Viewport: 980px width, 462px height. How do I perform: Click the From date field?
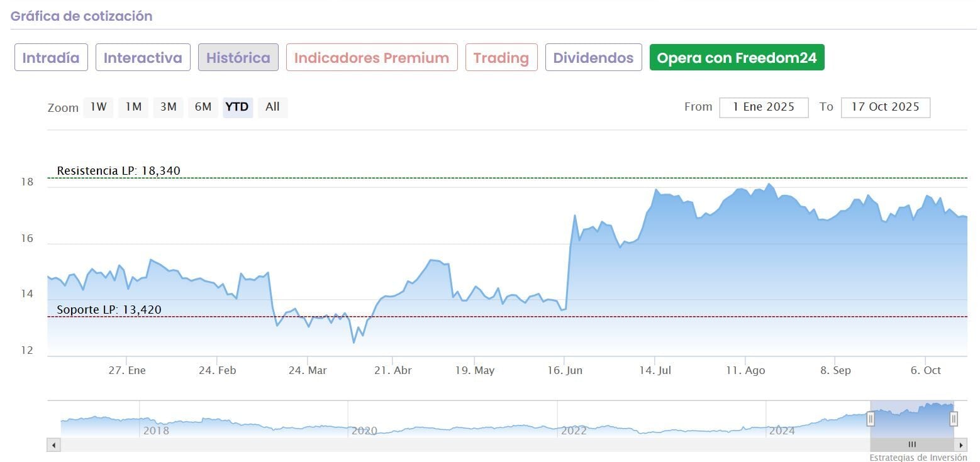click(x=764, y=107)
